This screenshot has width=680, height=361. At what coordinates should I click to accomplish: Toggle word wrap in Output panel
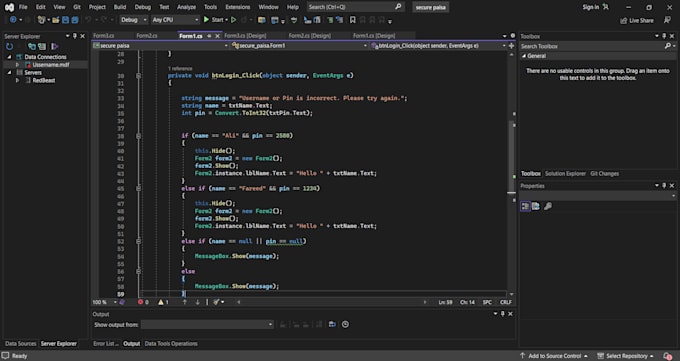[x=332, y=325]
